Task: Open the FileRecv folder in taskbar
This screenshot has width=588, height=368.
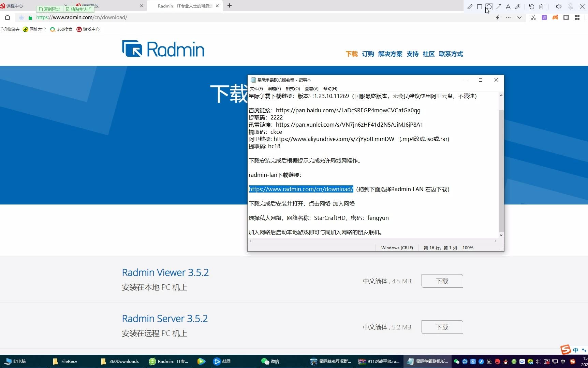Action: (x=65, y=362)
